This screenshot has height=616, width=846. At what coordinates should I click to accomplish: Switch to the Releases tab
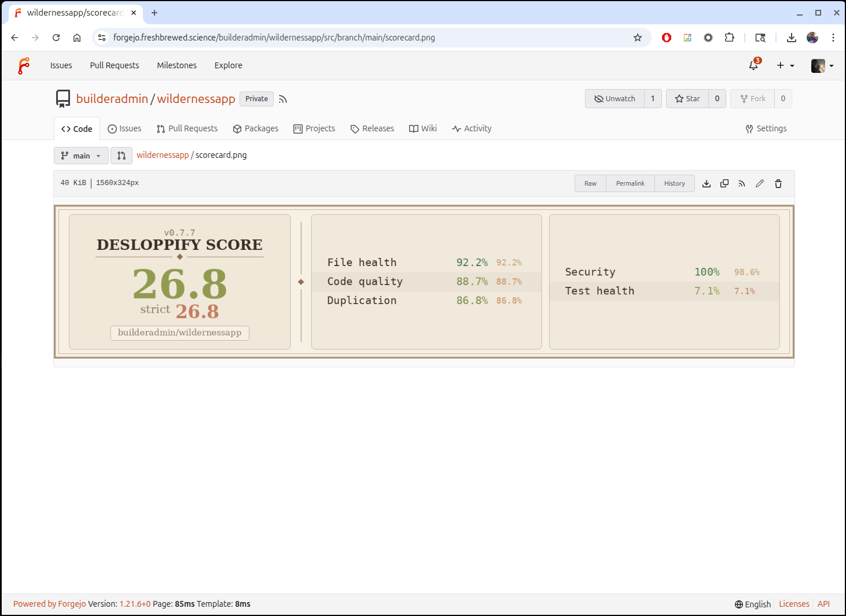tap(372, 128)
